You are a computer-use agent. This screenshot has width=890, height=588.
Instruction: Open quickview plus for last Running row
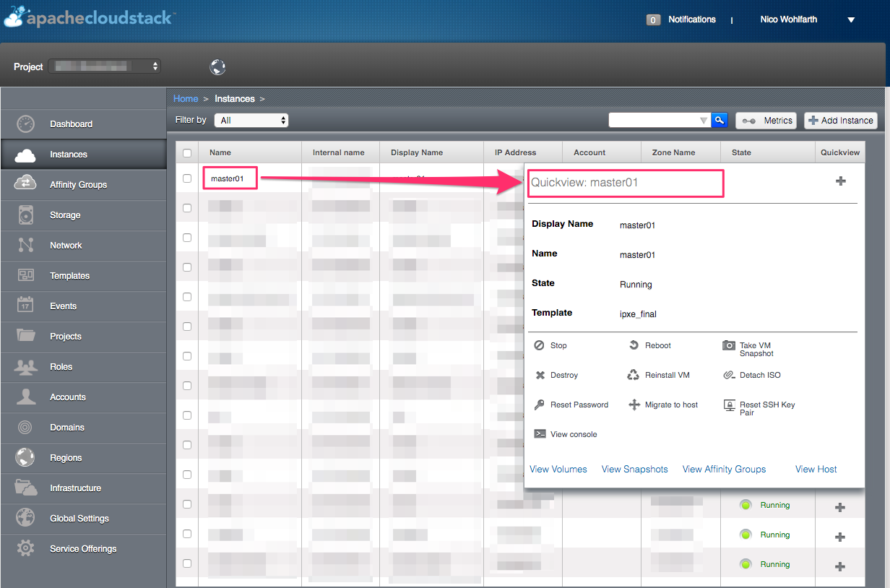click(x=840, y=566)
